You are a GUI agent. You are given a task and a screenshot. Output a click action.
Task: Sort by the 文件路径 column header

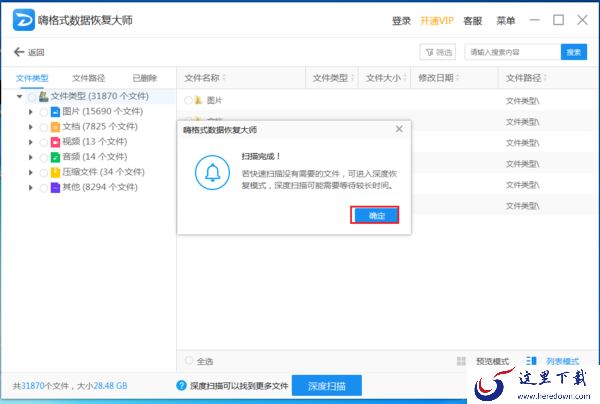coord(549,78)
